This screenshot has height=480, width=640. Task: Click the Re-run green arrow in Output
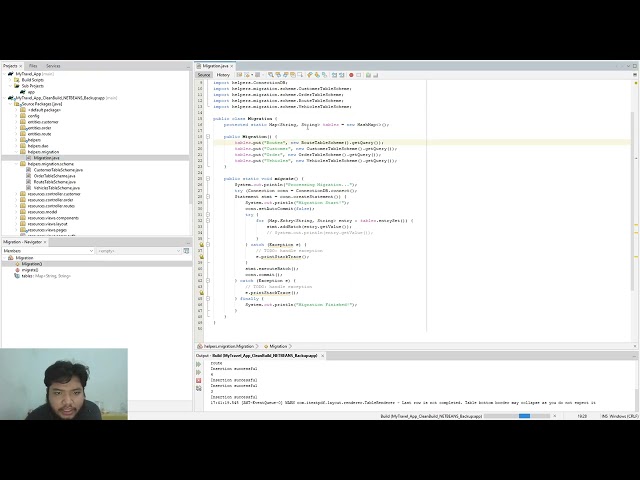(199, 364)
